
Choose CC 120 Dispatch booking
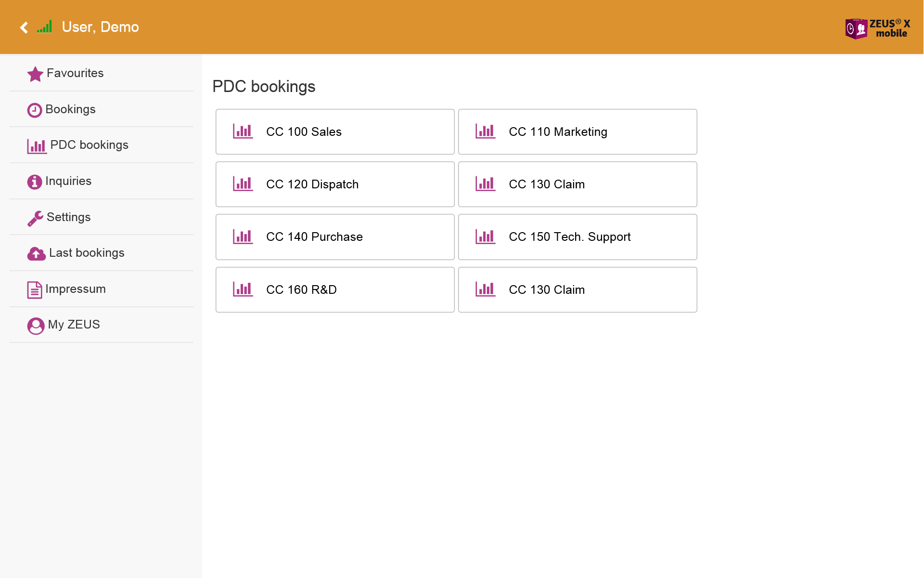click(x=335, y=184)
